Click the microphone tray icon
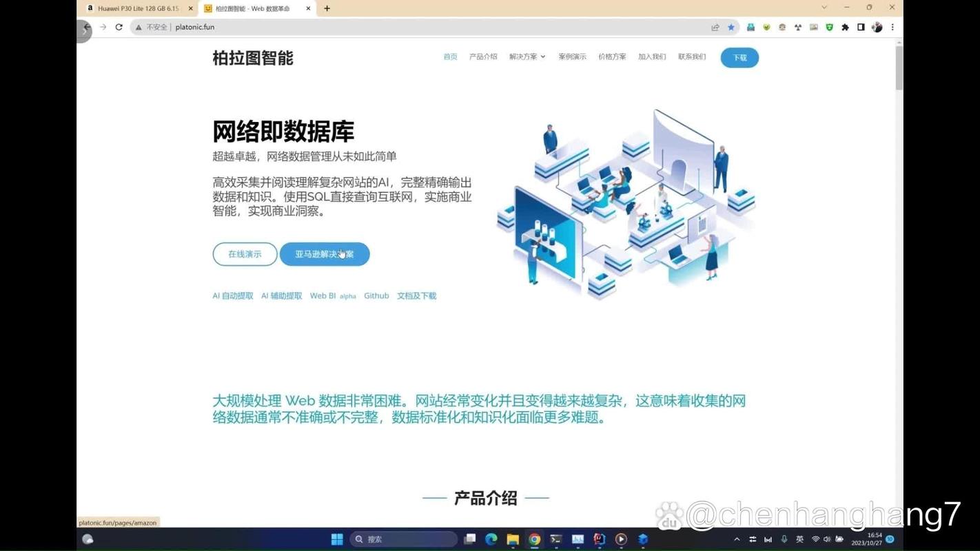Viewport: 980px width, 551px height. click(x=784, y=539)
